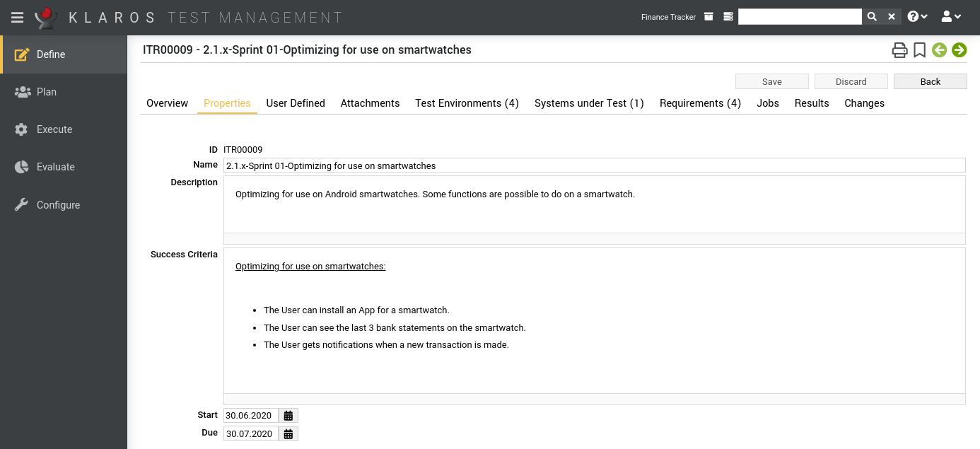Select Execute in the left sidebar
This screenshot has height=449, width=980.
click(54, 129)
